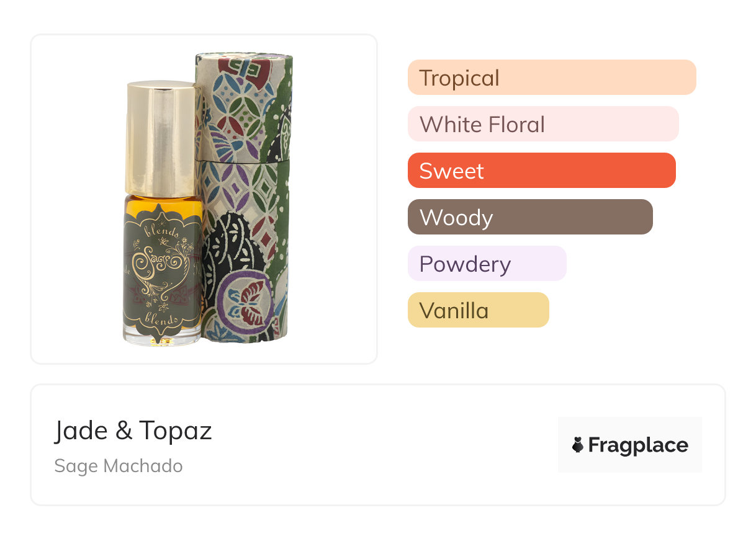Click the orange Sweet accord bar

coord(541,171)
